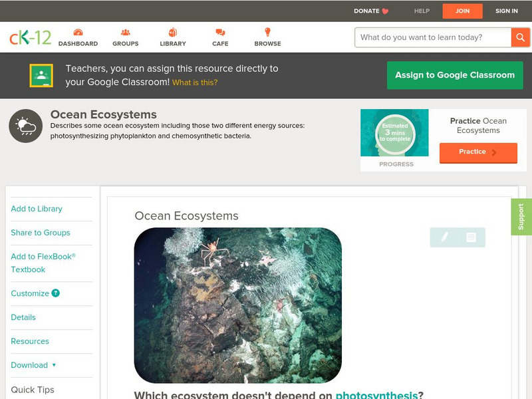Viewport: 532px width, 399px height.
Task: Open the Dashboard from the navigation bar
Action: click(79, 36)
